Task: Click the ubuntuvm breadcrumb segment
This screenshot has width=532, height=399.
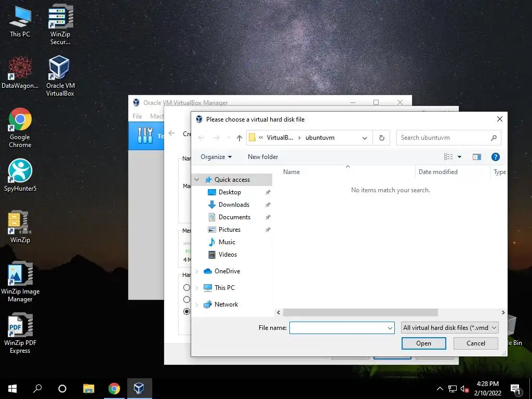Action: pos(320,138)
